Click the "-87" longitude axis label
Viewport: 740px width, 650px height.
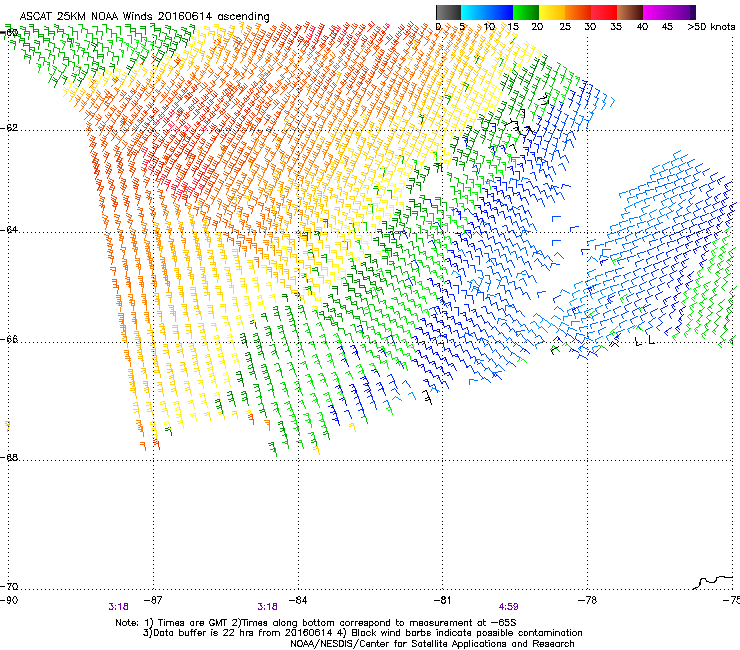[153, 600]
